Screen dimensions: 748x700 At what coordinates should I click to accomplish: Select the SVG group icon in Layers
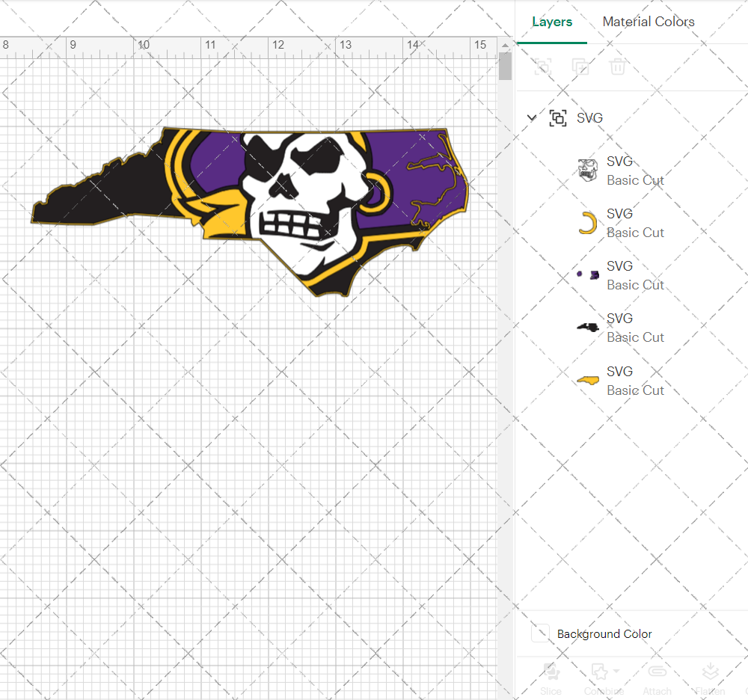tap(558, 117)
